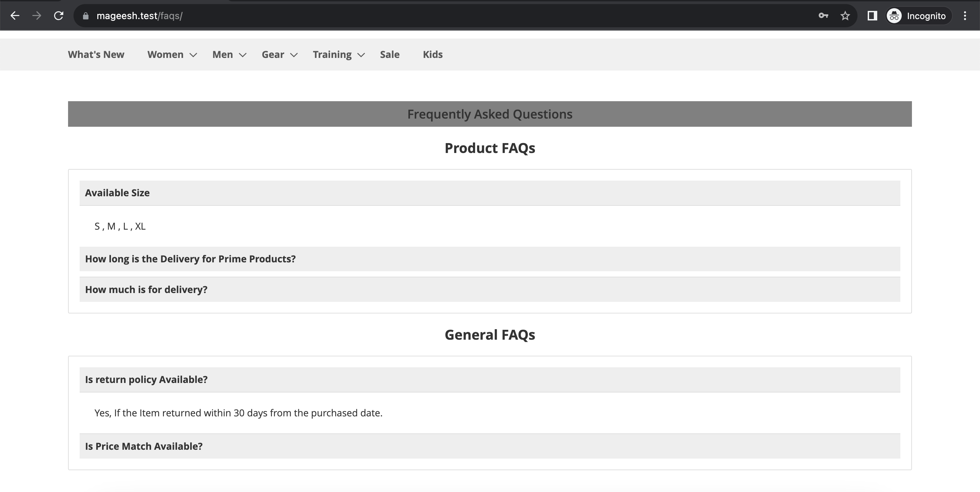Click the lock site info icon

click(x=86, y=16)
